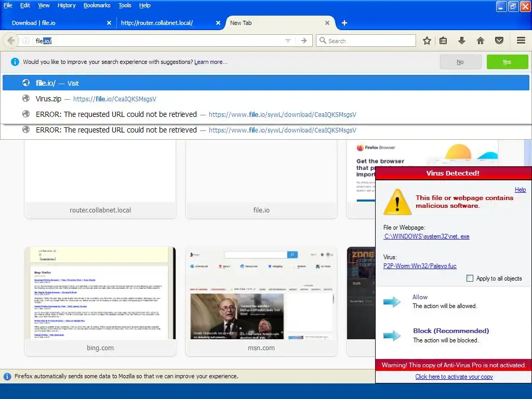Close the router.collabnet.local tab

218,23
